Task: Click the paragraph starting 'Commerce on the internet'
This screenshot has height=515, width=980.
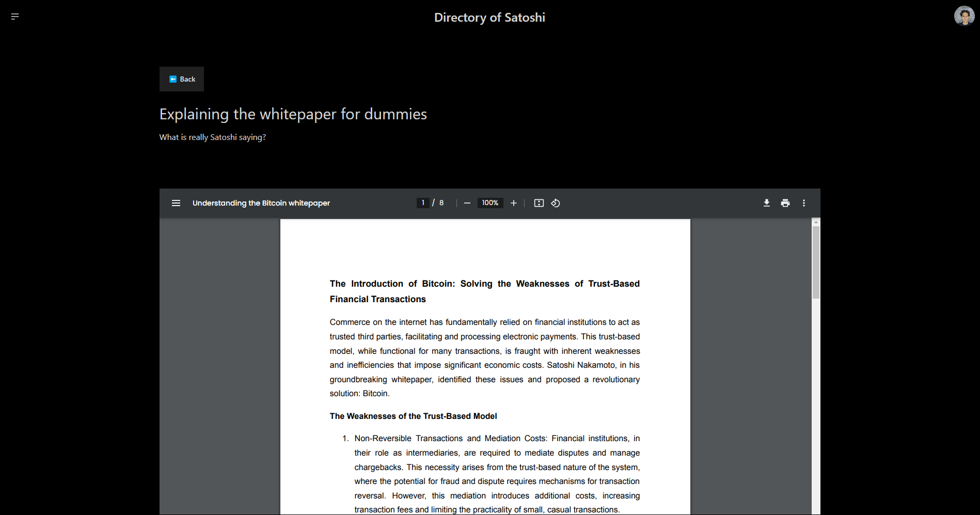Action: click(x=485, y=358)
